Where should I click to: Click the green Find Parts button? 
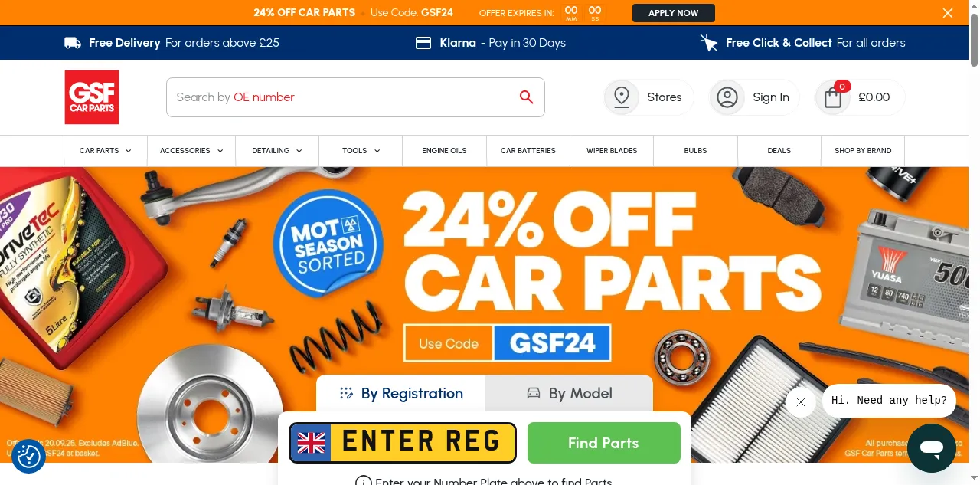point(604,443)
